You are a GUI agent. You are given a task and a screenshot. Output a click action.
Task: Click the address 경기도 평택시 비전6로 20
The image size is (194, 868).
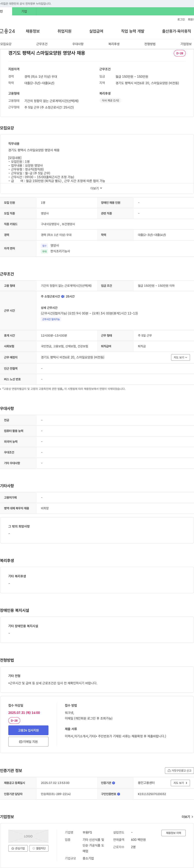click(x=73, y=357)
